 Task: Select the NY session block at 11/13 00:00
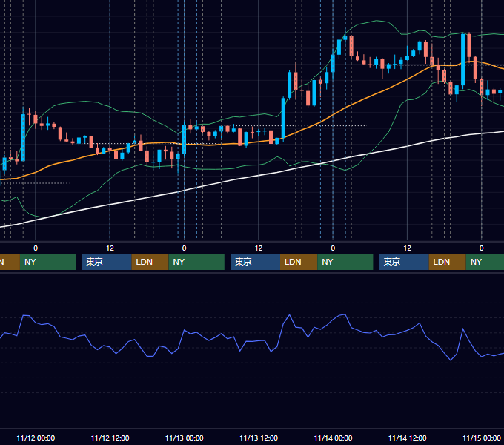click(x=196, y=262)
